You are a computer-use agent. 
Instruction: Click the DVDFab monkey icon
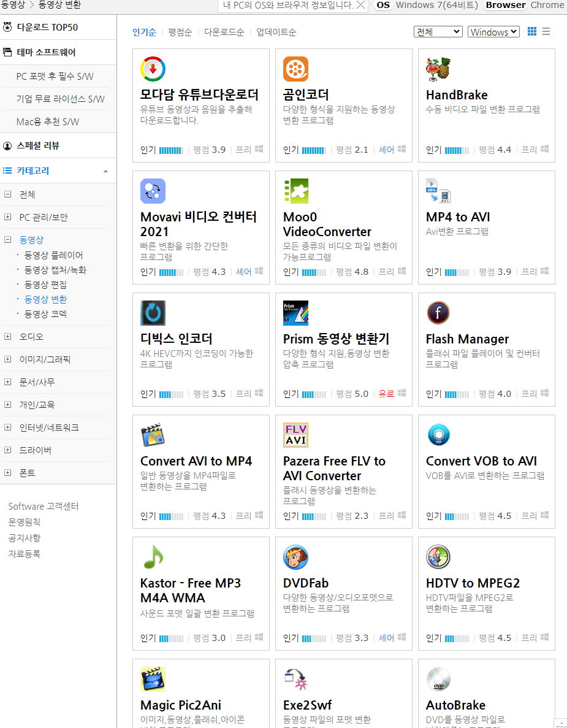(x=295, y=557)
